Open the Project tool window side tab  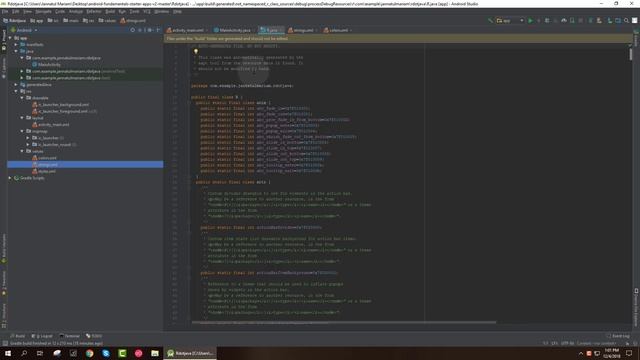point(3,41)
